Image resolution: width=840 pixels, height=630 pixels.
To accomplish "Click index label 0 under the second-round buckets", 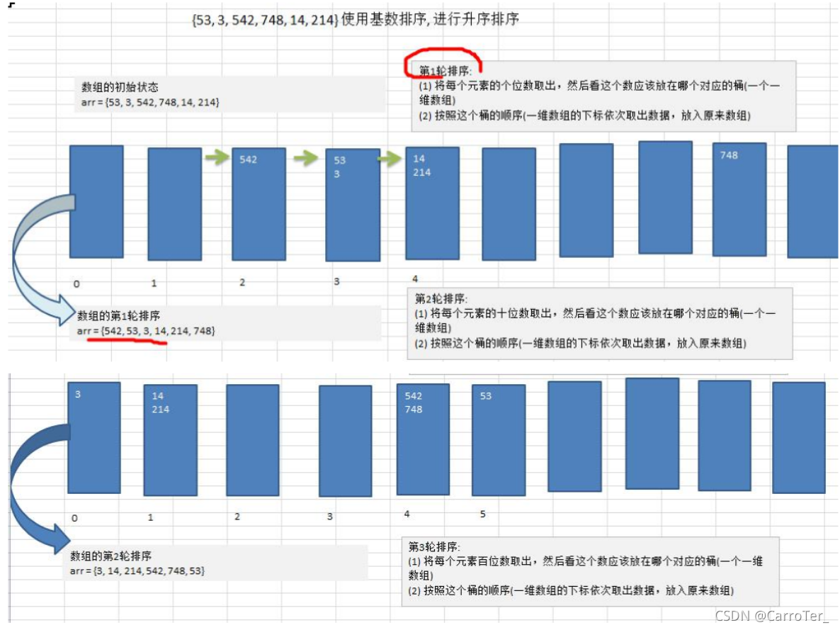I will 74,518.
